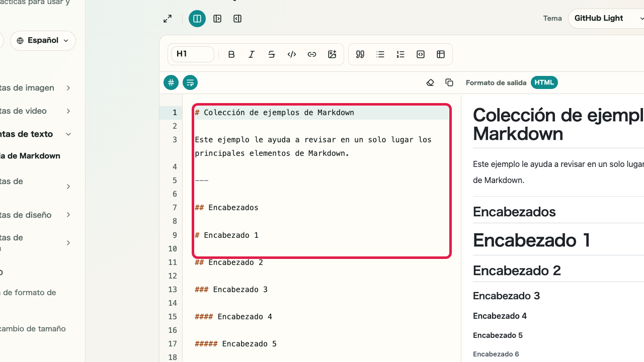
Task: Click the preview heading 'Encabezado 3'
Action: coord(506,296)
